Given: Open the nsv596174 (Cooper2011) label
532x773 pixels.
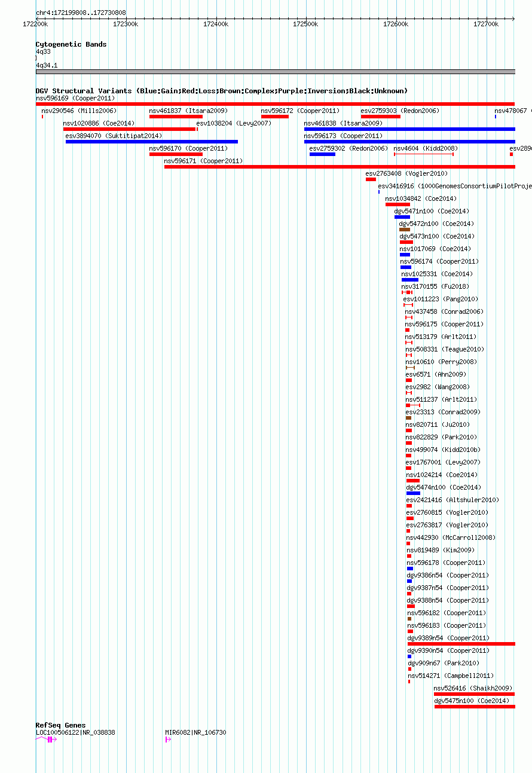Looking at the screenshot, I should coord(439,261).
